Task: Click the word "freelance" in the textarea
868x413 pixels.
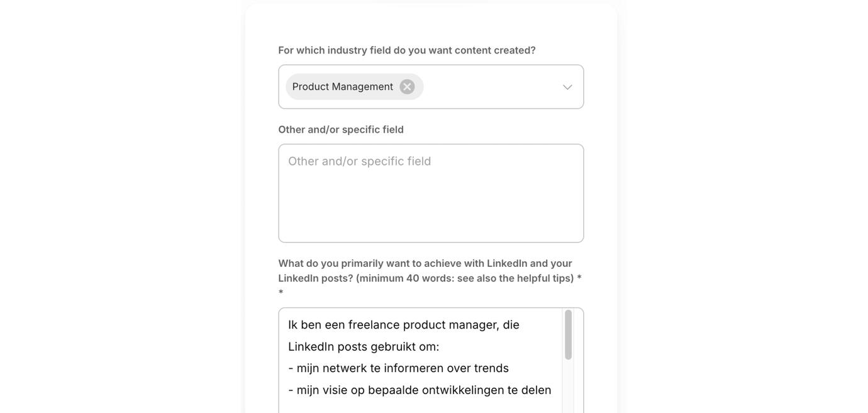Action: pyautogui.click(x=374, y=325)
